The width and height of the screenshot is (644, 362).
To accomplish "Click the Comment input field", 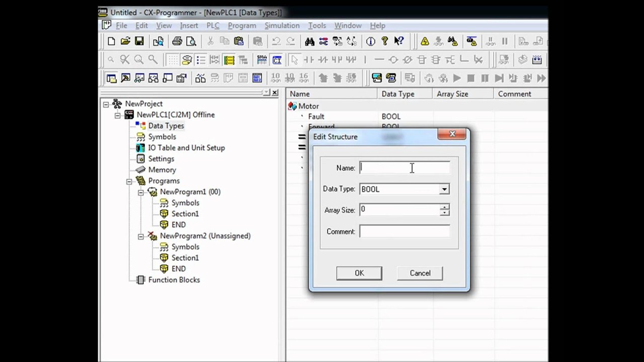I will point(405,231).
